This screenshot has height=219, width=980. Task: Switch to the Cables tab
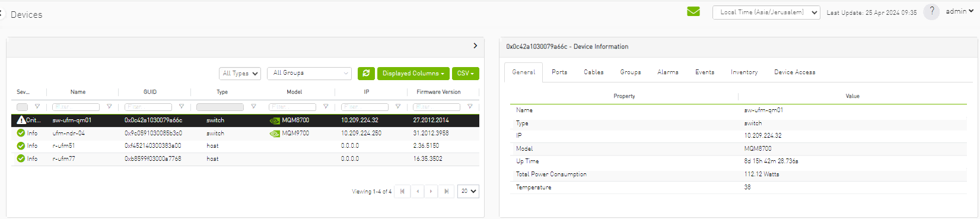[594, 72]
